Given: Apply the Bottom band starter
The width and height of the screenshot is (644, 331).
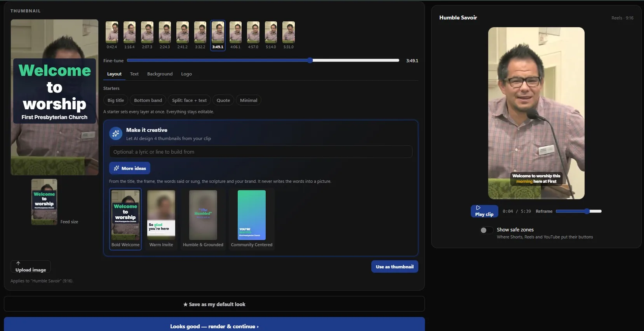Looking at the screenshot, I should [148, 100].
